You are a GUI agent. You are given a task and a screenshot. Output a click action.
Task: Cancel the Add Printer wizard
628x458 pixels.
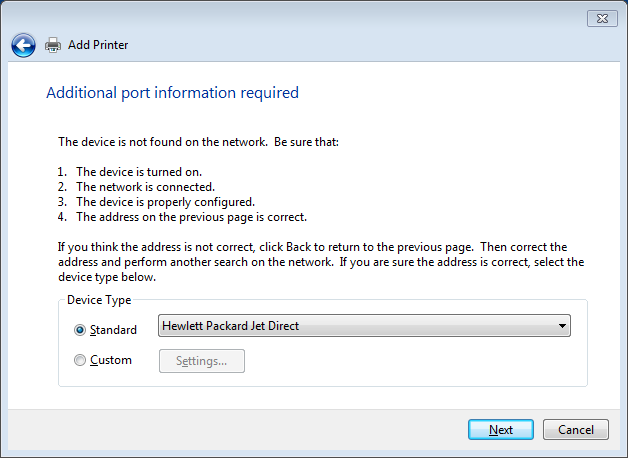(x=576, y=430)
